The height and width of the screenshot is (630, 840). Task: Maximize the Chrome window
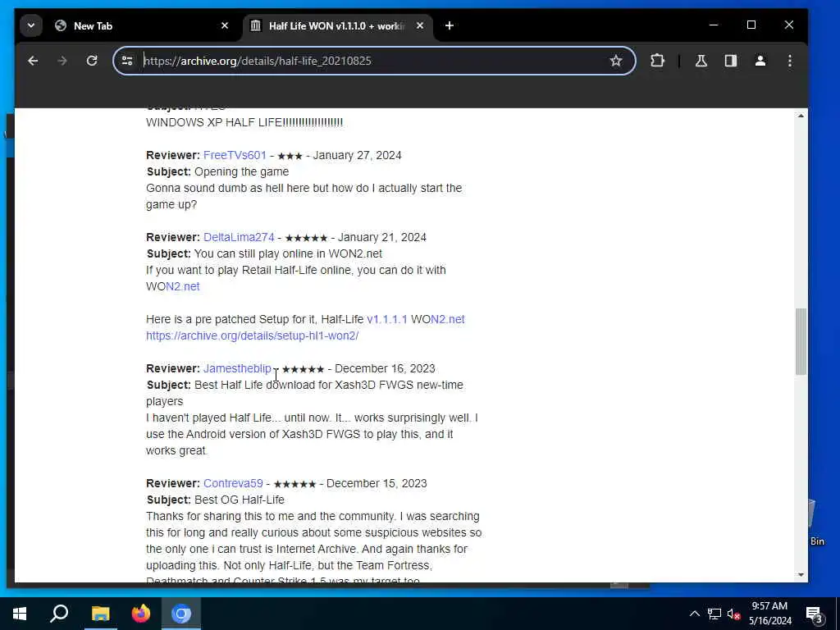(751, 25)
